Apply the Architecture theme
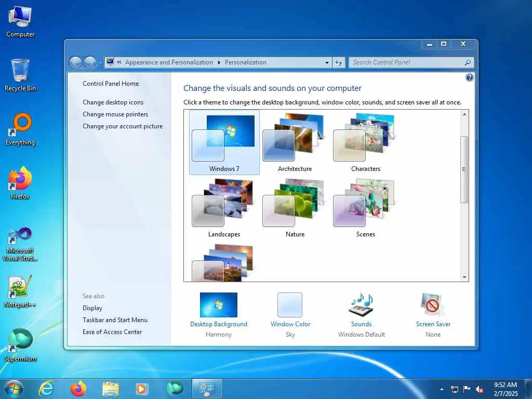The width and height of the screenshot is (532, 399). click(295, 142)
